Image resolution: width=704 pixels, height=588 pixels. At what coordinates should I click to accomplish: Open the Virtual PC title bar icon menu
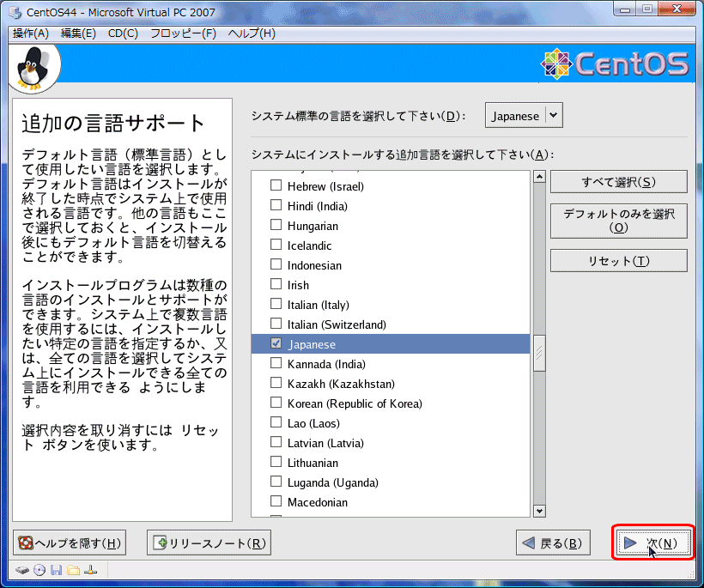[15, 13]
